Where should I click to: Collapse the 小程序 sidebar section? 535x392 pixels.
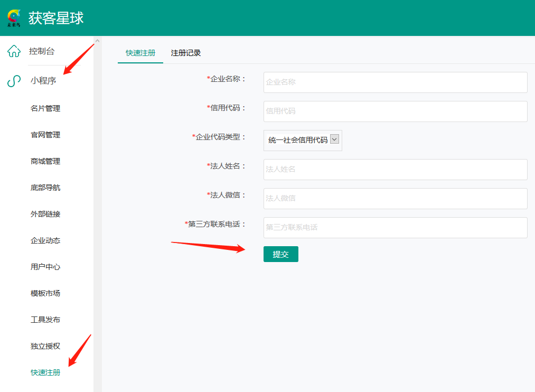coord(43,81)
